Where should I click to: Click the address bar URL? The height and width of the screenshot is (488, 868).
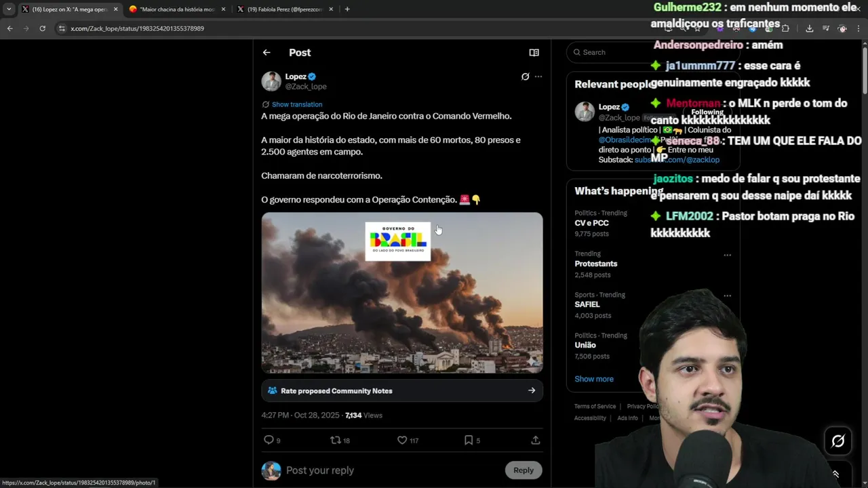137,28
